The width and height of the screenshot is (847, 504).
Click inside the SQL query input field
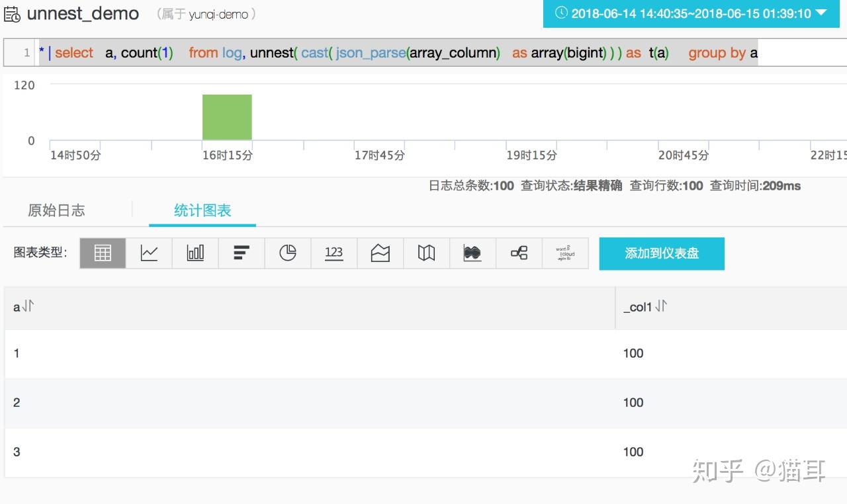click(397, 53)
